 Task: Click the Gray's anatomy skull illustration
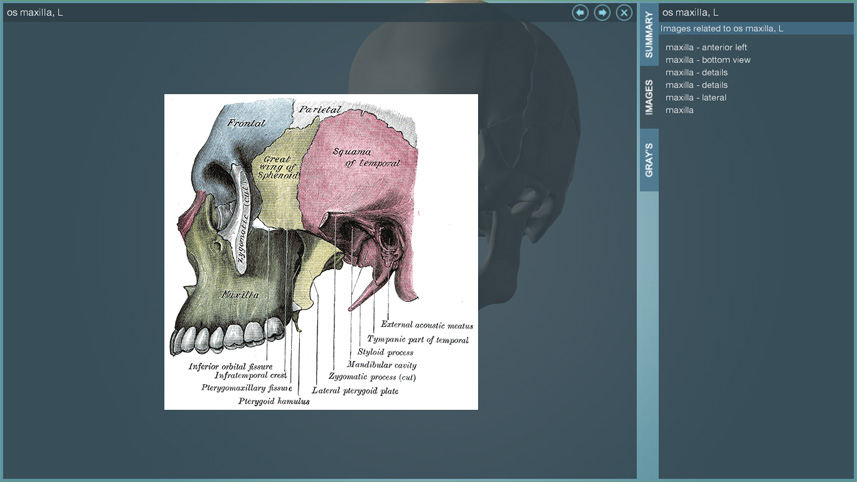click(x=321, y=252)
